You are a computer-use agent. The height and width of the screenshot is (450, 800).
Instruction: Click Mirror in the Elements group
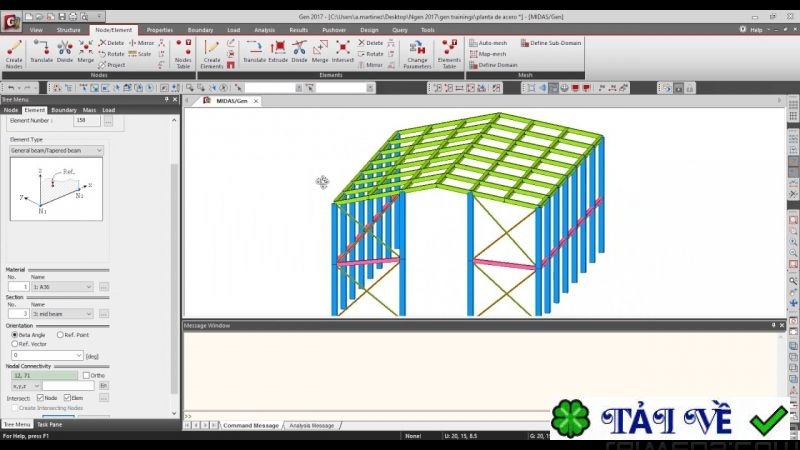(370, 65)
